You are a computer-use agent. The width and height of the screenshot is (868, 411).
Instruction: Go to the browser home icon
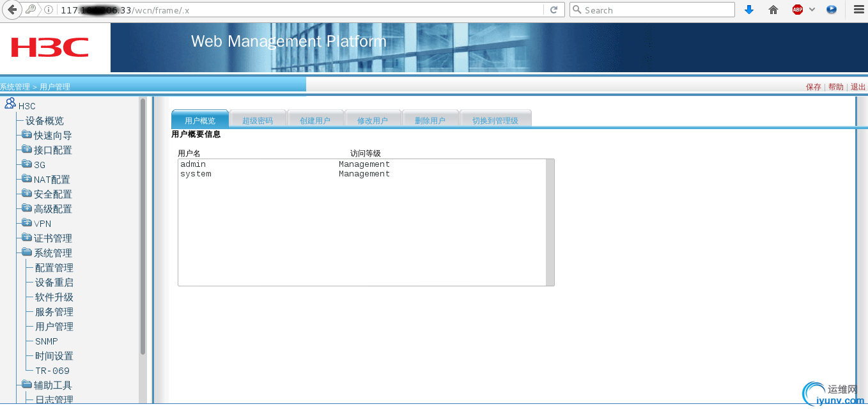tap(773, 10)
